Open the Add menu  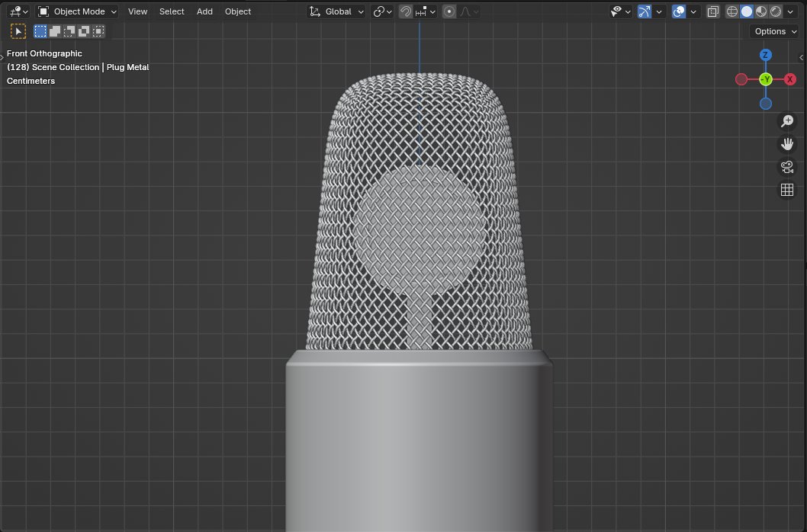(x=204, y=11)
